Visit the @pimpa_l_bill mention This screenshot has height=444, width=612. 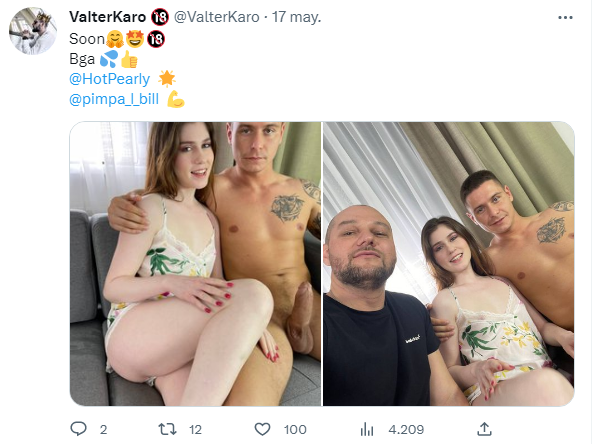(113, 98)
